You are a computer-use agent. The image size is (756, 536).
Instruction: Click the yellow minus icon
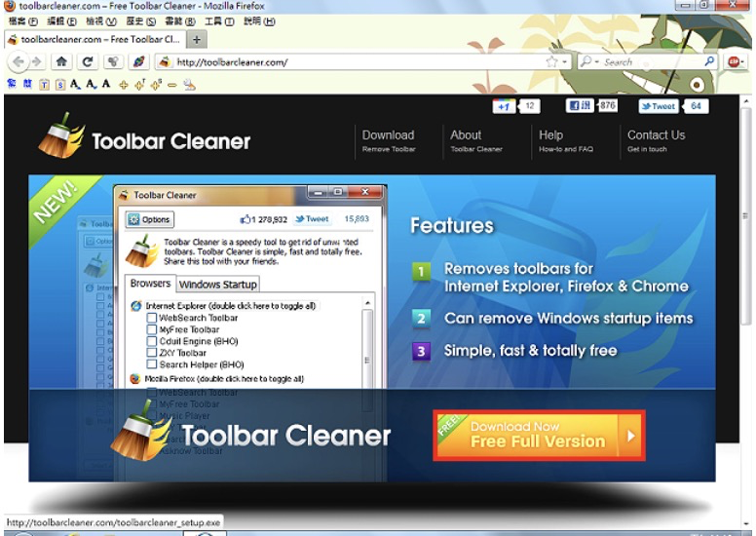(172, 85)
